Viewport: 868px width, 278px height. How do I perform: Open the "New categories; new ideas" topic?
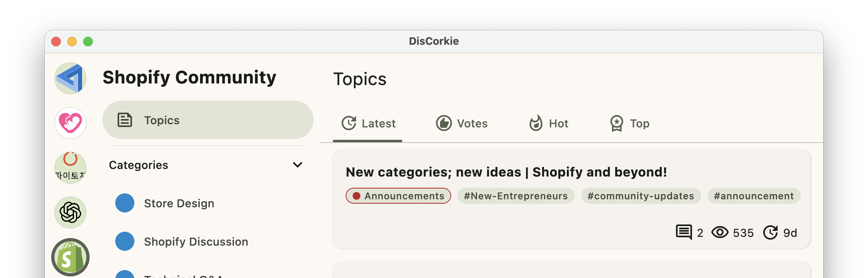(x=506, y=172)
